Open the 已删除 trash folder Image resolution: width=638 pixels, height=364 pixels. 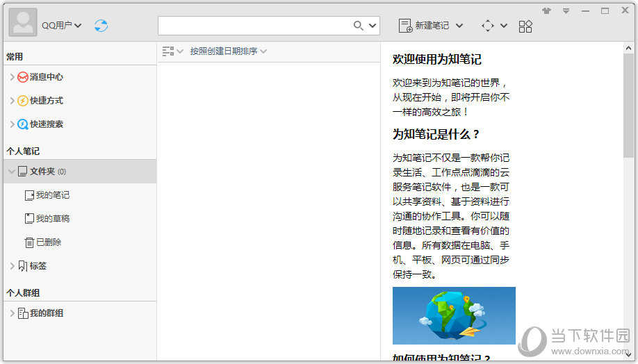(x=49, y=242)
